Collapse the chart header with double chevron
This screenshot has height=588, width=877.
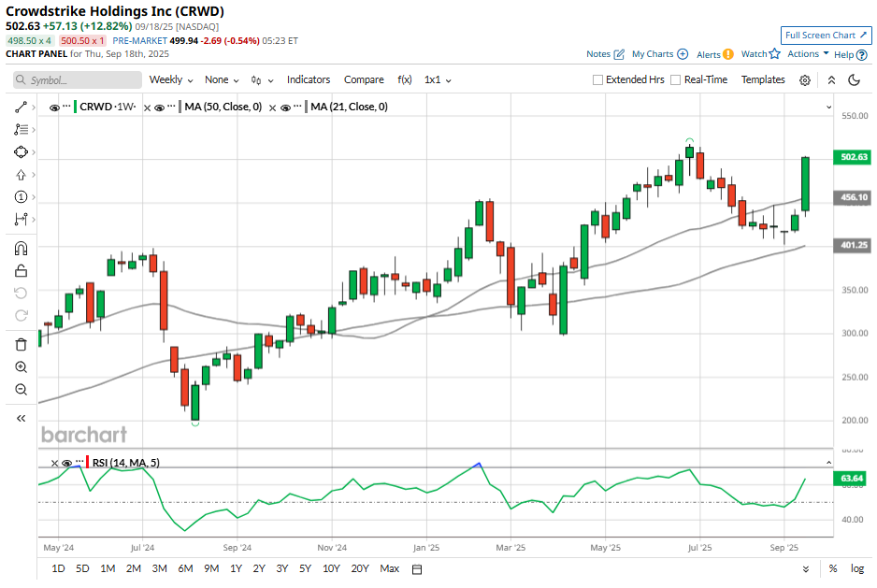coord(832,80)
